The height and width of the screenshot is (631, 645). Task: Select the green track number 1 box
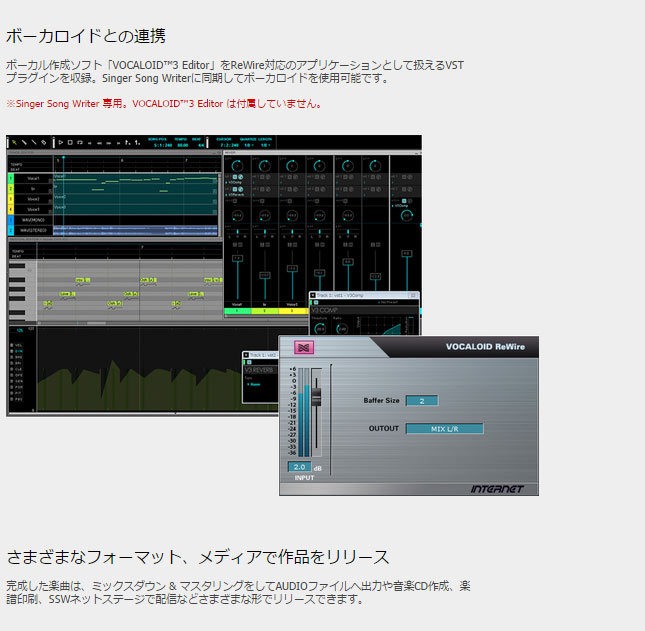(11, 179)
